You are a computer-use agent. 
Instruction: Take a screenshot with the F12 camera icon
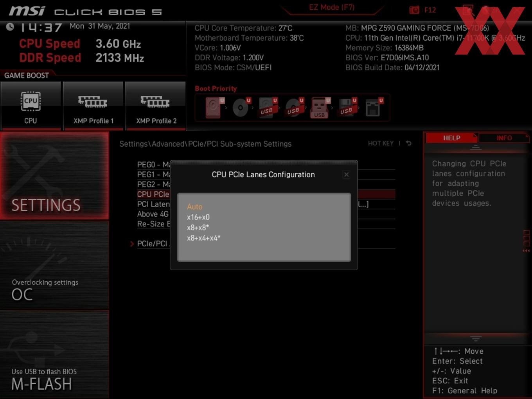(x=414, y=10)
